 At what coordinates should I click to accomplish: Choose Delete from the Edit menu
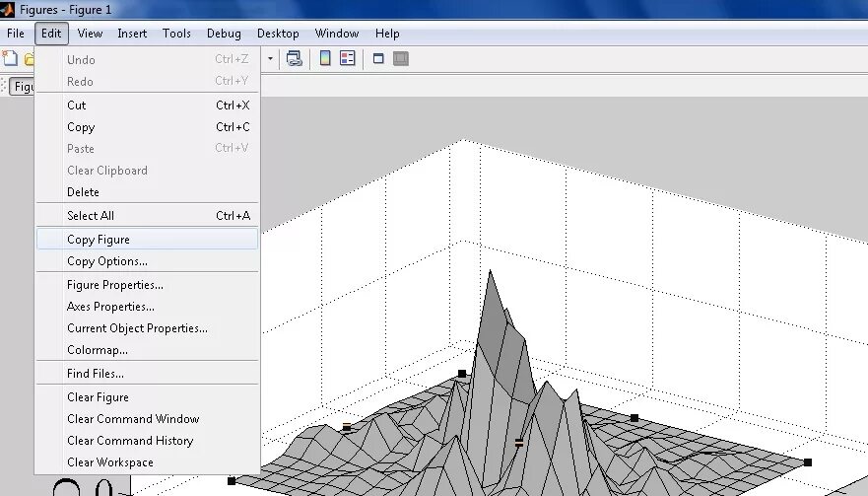147,191
